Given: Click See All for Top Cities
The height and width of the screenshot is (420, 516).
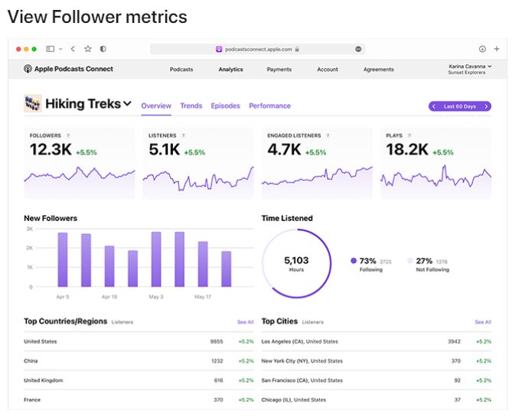Looking at the screenshot, I should [483, 322].
